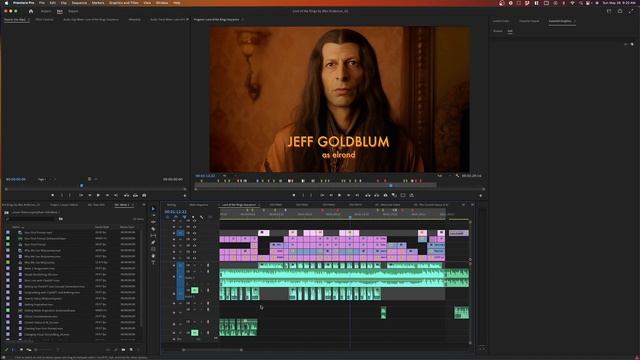Go to In point in Program monitor
This screenshot has height=360, width=640.
coord(322,196)
